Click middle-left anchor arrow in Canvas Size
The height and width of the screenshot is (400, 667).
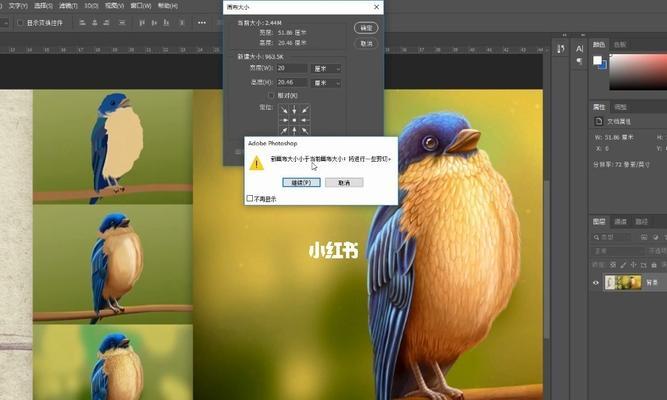point(284,120)
